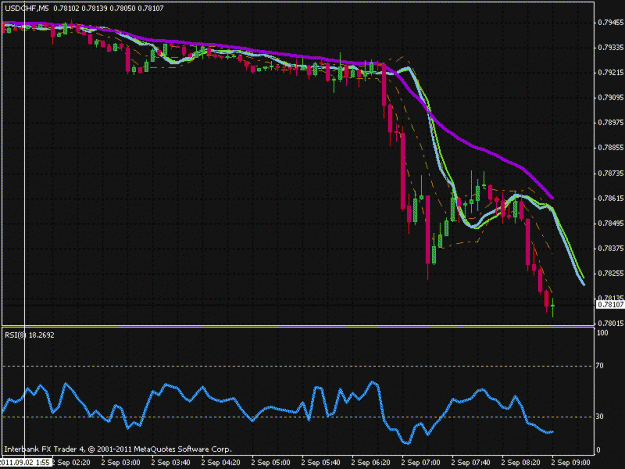This screenshot has width=625, height=469.
Task: Click the 0.78495 price scale label
Action: 610,223
